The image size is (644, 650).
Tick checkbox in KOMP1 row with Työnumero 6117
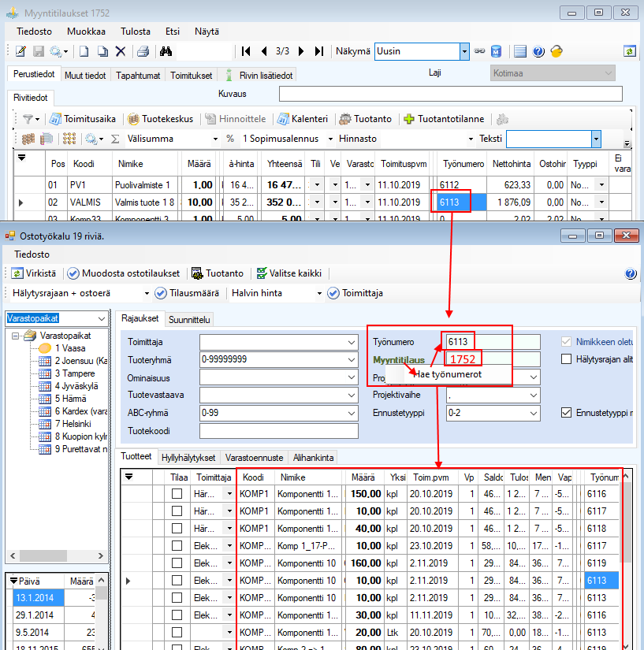click(x=177, y=511)
